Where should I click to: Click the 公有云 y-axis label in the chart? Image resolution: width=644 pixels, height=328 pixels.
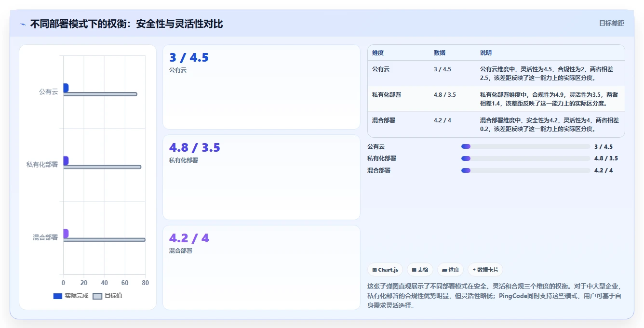point(48,92)
